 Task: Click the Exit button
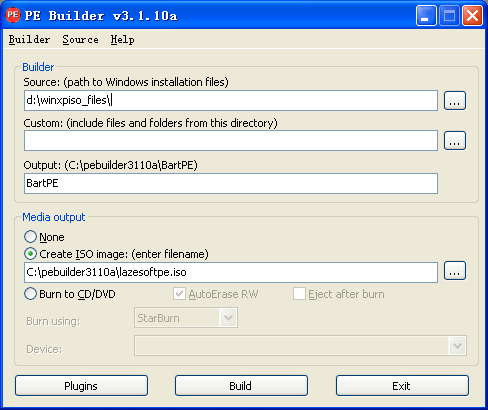[402, 386]
